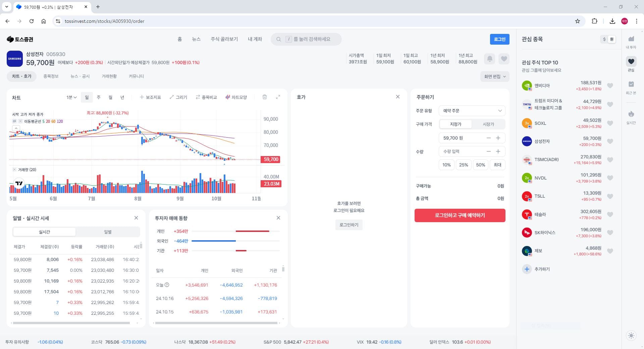Click the price alert bell icon
This screenshot has width=644, height=349.
pos(490,59)
